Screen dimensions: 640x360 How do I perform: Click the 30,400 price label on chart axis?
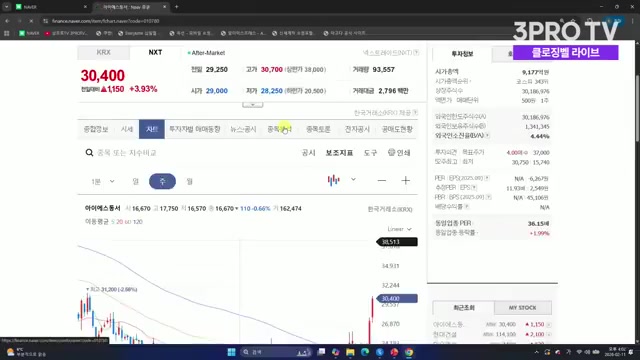[397, 299]
